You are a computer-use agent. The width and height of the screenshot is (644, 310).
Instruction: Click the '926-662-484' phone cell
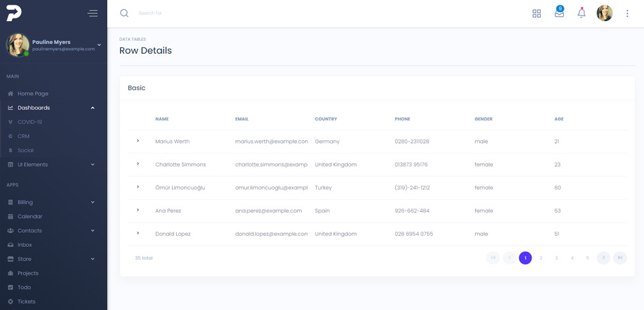(412, 211)
